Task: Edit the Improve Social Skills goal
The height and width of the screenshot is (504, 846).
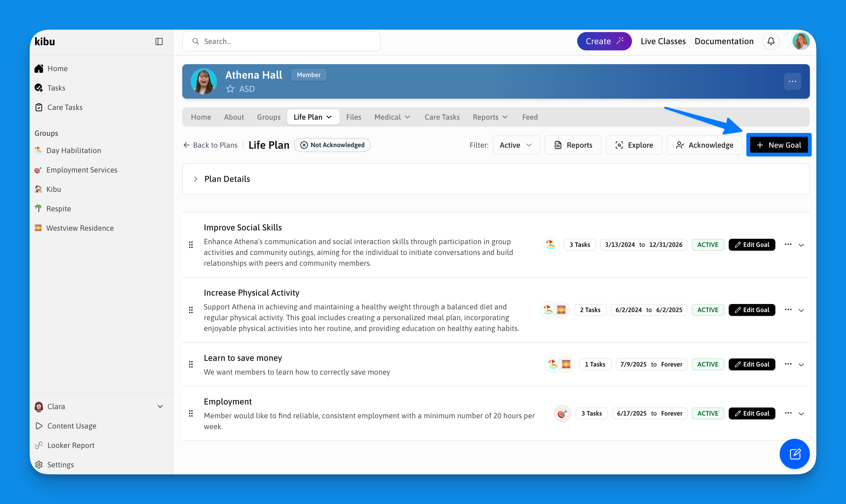Action: coord(752,244)
